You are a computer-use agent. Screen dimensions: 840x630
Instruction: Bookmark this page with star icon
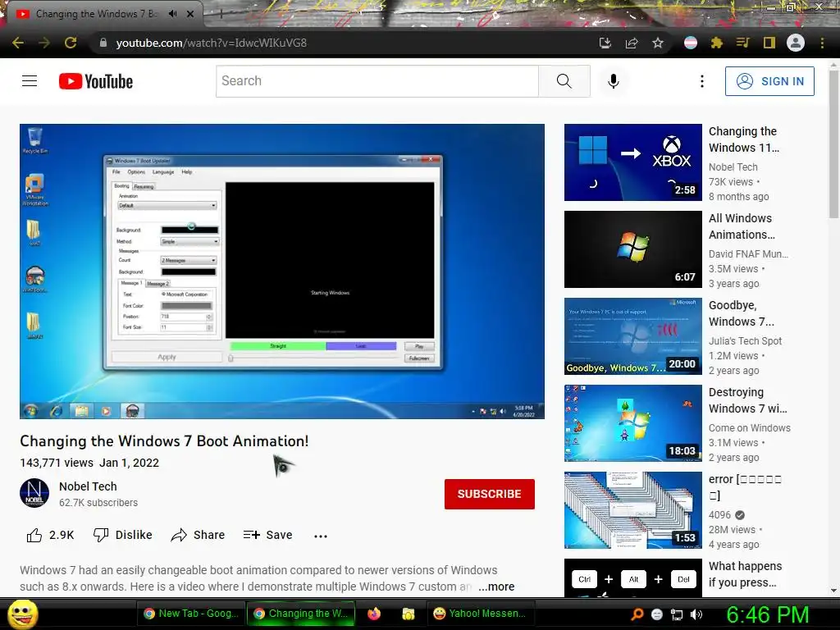(658, 43)
